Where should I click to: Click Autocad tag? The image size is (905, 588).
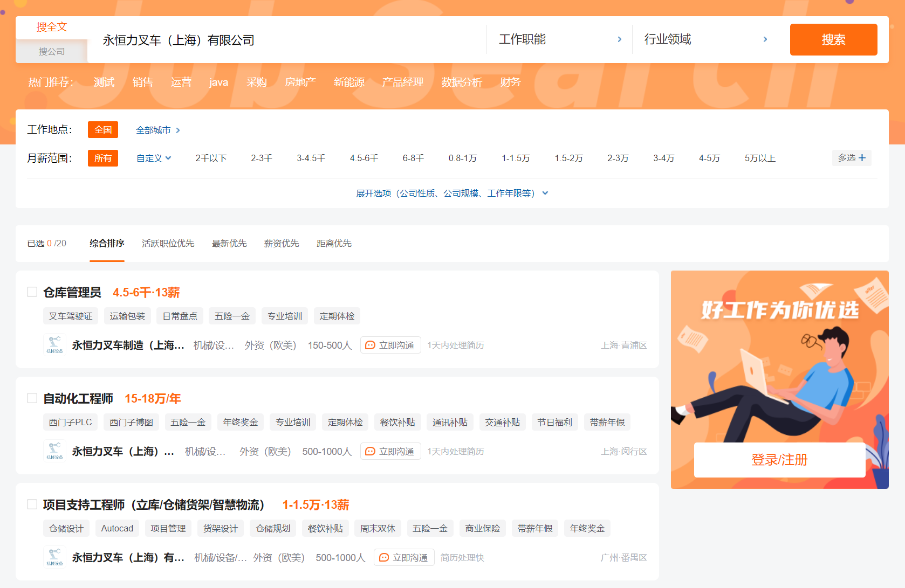click(x=117, y=529)
